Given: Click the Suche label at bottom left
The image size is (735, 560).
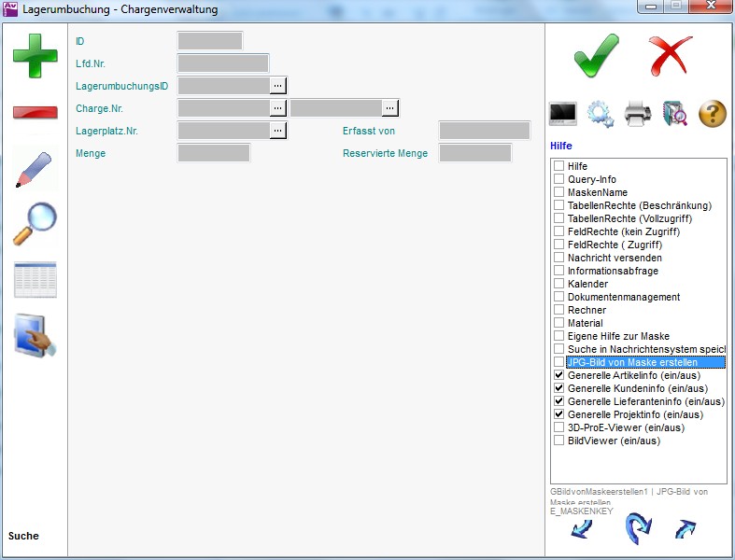Looking at the screenshot, I should (24, 536).
